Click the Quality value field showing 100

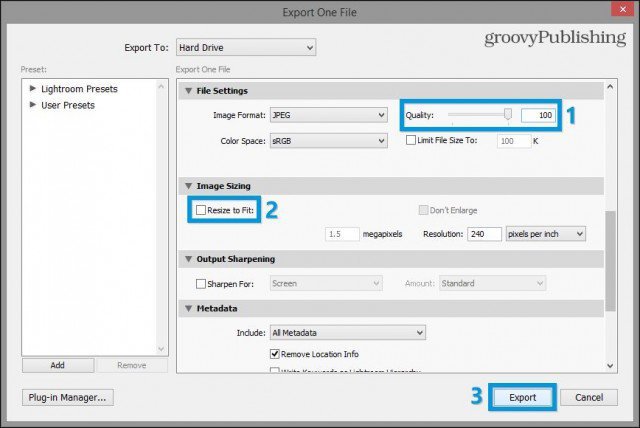[538, 115]
